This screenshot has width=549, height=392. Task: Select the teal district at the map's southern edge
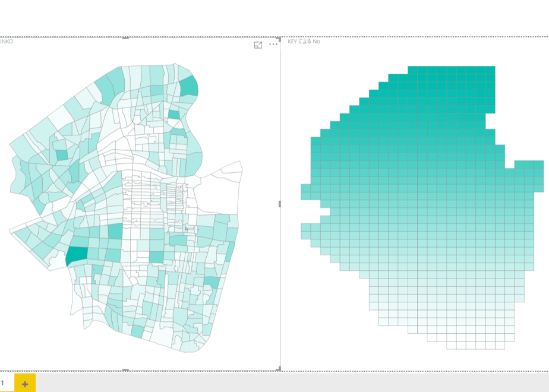tap(137, 331)
